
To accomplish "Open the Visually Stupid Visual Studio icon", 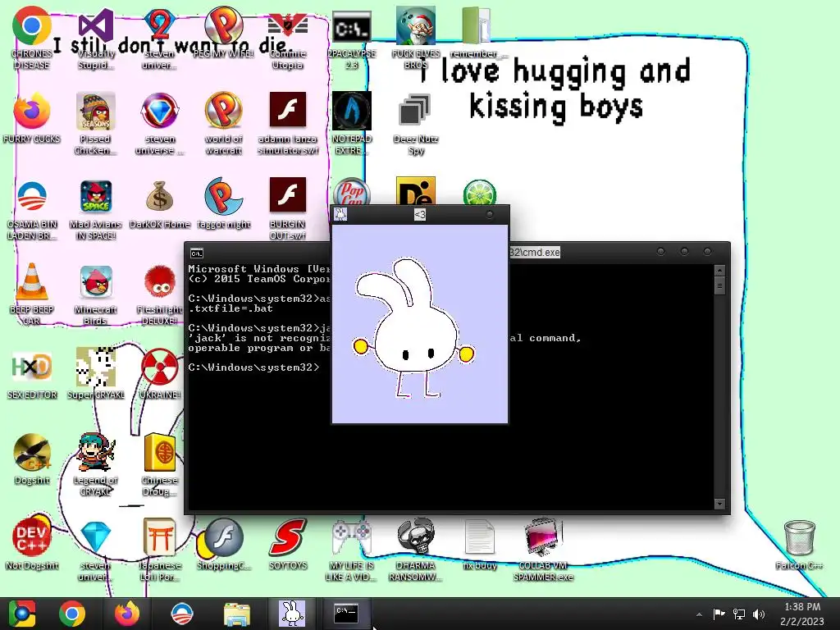I will point(96,26).
